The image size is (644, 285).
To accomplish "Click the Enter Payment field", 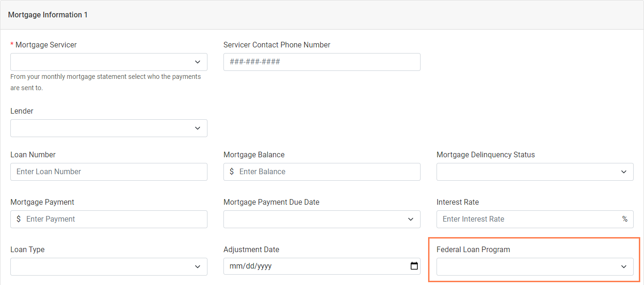I will point(108,219).
